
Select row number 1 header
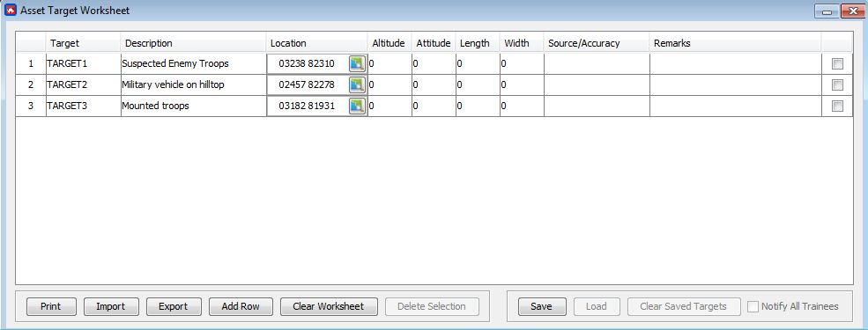(x=31, y=64)
